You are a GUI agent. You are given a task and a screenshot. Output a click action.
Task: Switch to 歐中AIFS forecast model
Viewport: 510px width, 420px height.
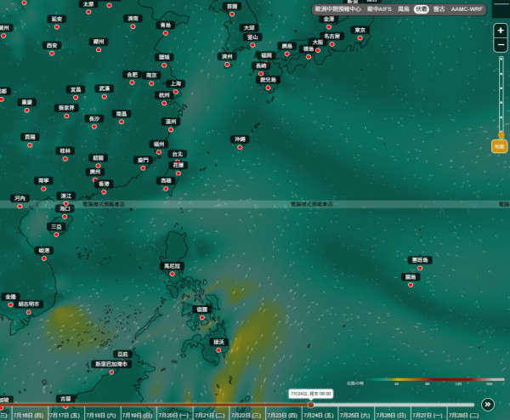(379, 9)
